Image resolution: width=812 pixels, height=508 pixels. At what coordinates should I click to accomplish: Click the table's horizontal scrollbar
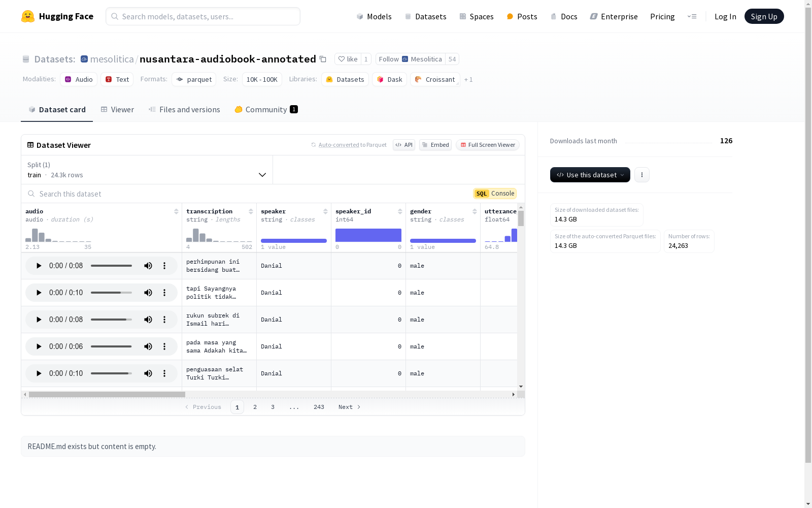107,394
